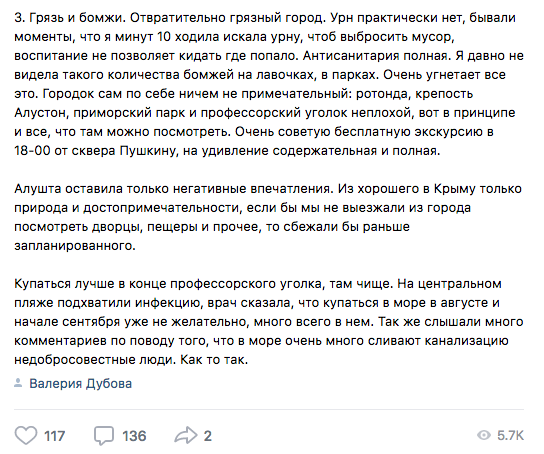Click the words "крепость Алустон" in the text
The width and height of the screenshot is (544, 454).
pos(244,103)
